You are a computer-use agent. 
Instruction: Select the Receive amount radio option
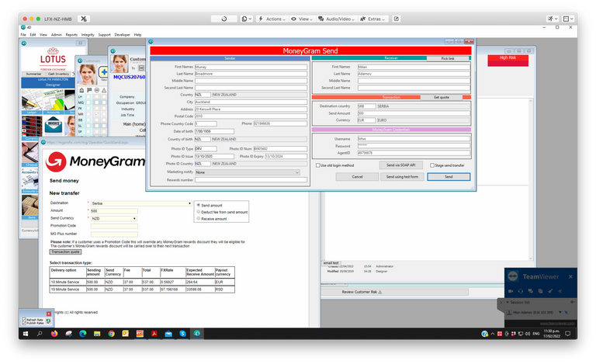[199, 218]
